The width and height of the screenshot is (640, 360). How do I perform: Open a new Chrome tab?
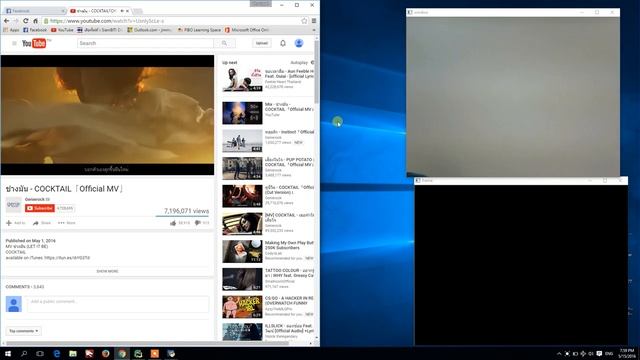coord(138,11)
